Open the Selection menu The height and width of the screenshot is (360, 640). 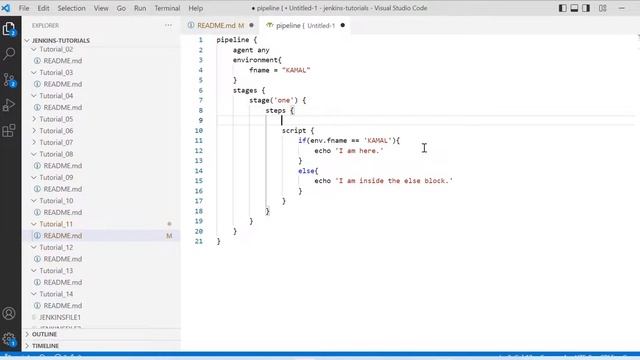click(71, 8)
